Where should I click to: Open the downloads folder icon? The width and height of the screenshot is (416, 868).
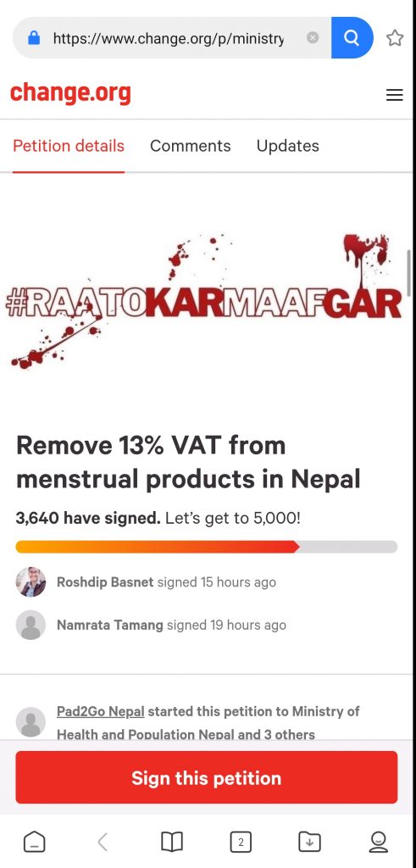pyautogui.click(x=309, y=842)
